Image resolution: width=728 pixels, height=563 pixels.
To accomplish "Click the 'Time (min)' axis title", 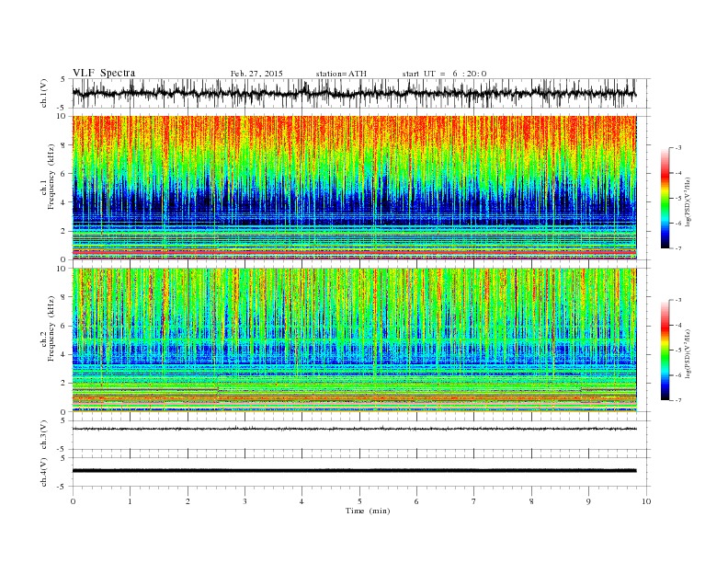I will (368, 511).
